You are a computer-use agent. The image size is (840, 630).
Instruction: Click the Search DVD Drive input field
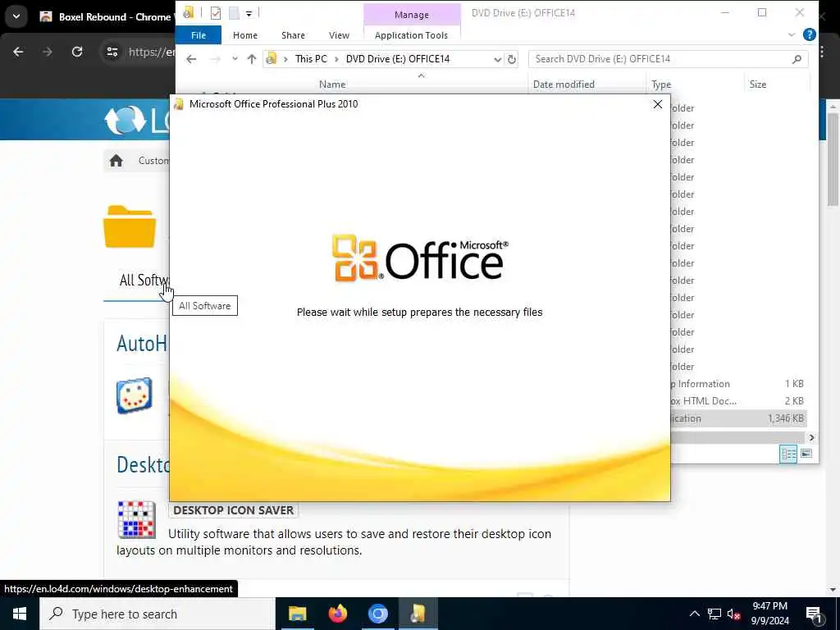pos(668,59)
